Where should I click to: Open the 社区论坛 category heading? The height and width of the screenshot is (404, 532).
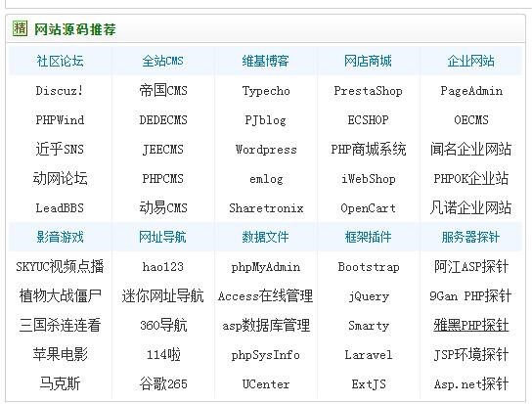coord(60,61)
